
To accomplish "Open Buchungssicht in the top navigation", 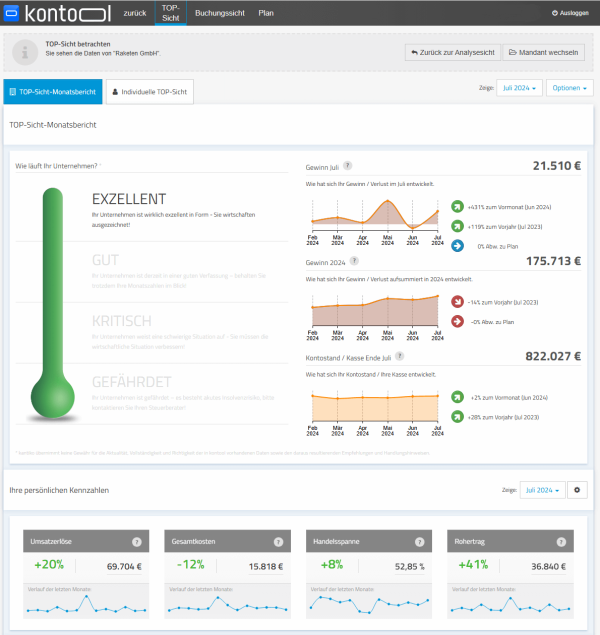I will [218, 13].
